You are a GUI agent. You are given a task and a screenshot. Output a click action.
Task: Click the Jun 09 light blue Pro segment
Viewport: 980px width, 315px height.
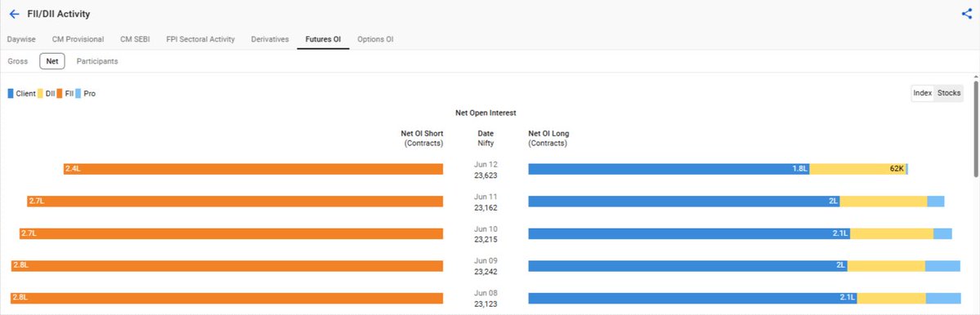pyautogui.click(x=942, y=266)
